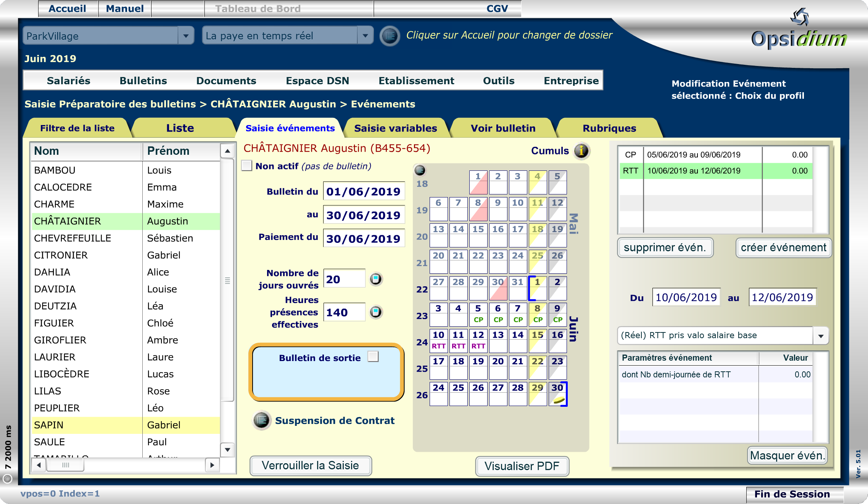Click round indicator icon at bottom-left corner
The height and width of the screenshot is (504, 868).
8,478
